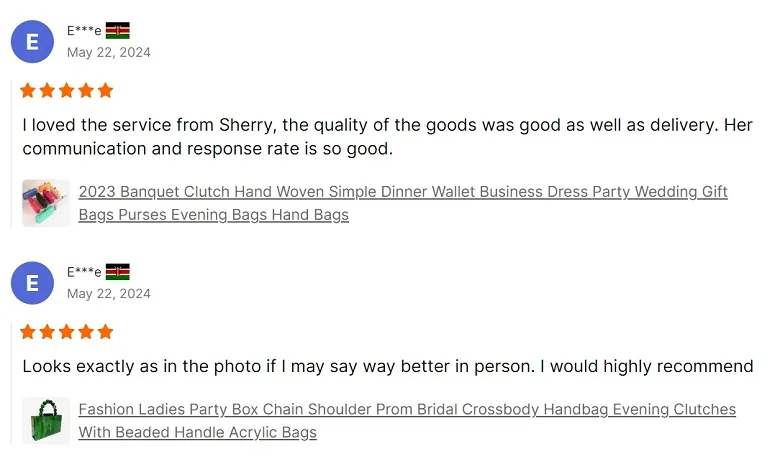The image size is (780, 459).
Task: Click the last star of the second review rating
Action: click(x=105, y=332)
